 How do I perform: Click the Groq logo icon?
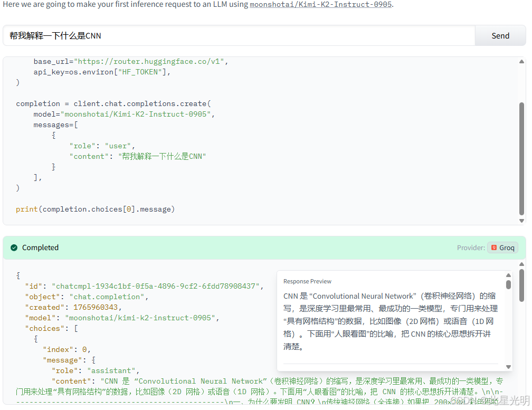point(494,247)
